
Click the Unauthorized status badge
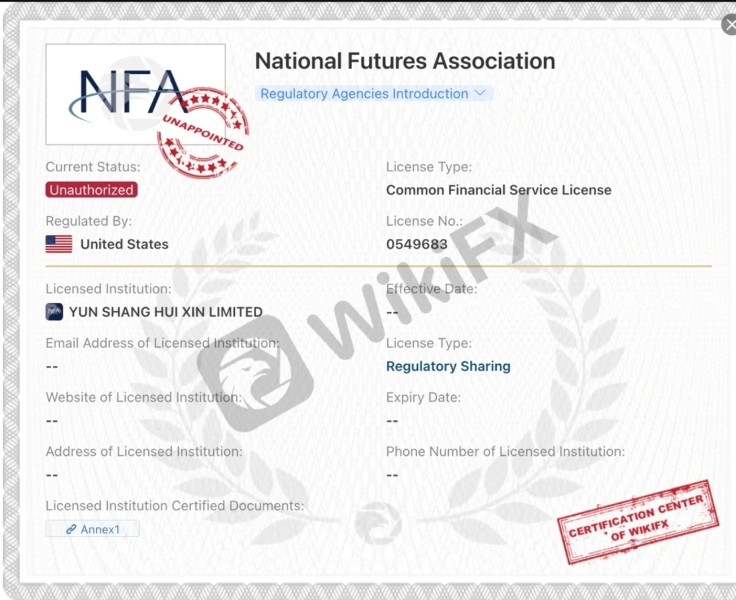tap(92, 190)
